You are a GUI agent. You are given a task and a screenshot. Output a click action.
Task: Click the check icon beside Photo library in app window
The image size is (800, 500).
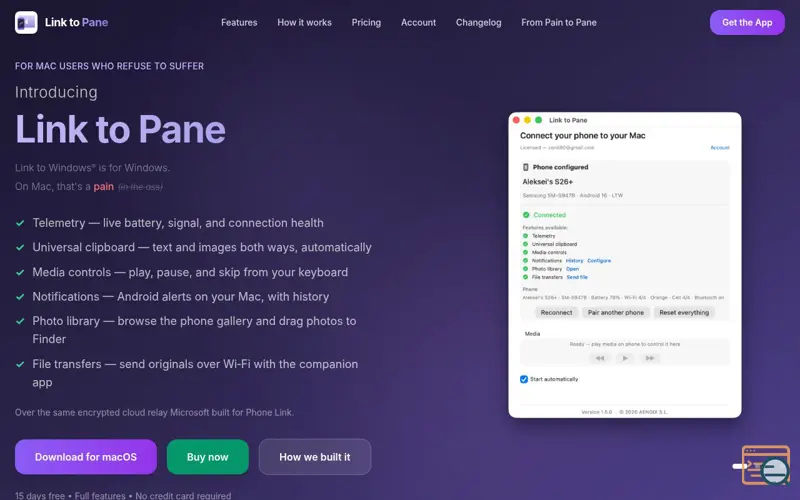click(x=525, y=268)
